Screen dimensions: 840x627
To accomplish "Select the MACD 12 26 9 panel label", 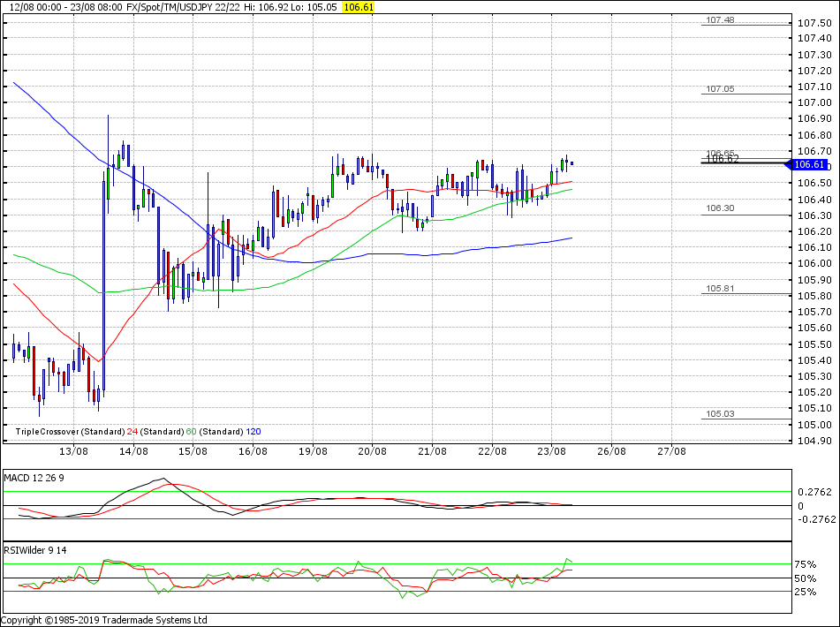I will tap(34, 478).
